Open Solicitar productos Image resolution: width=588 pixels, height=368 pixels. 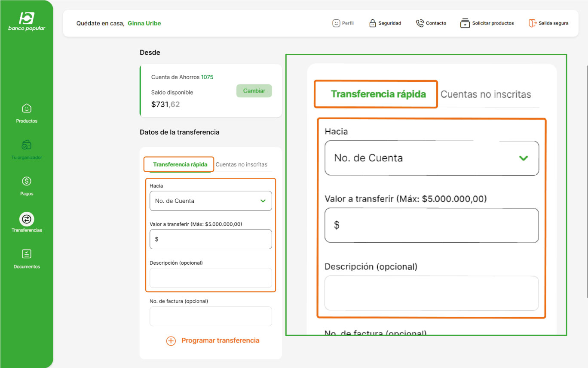pyautogui.click(x=487, y=23)
